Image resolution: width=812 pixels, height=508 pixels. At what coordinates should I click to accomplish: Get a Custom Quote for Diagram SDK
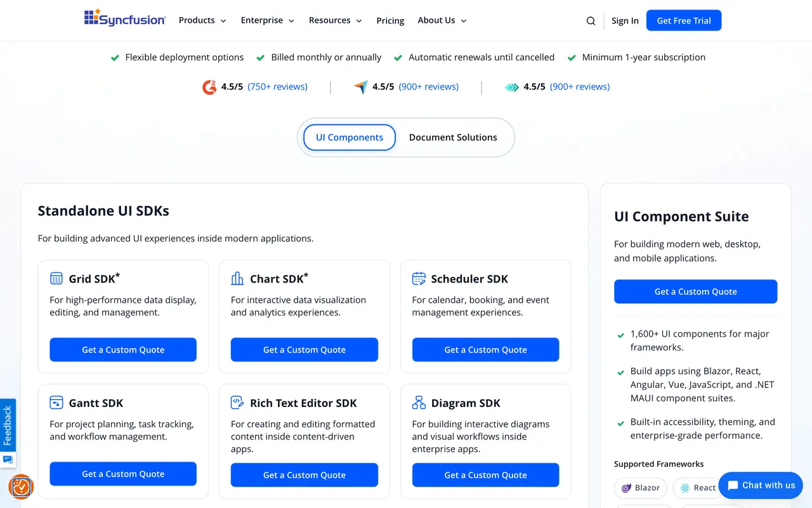(x=486, y=475)
